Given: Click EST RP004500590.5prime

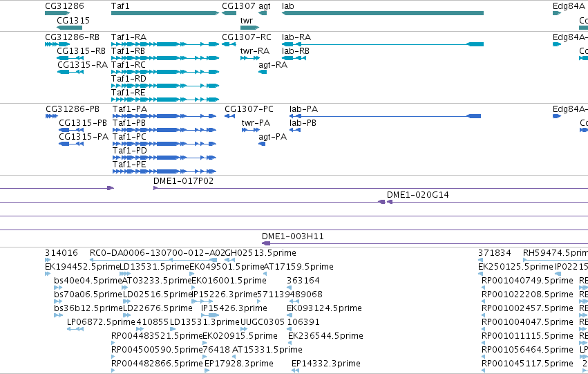Looking at the screenshot, I should pos(113,357).
